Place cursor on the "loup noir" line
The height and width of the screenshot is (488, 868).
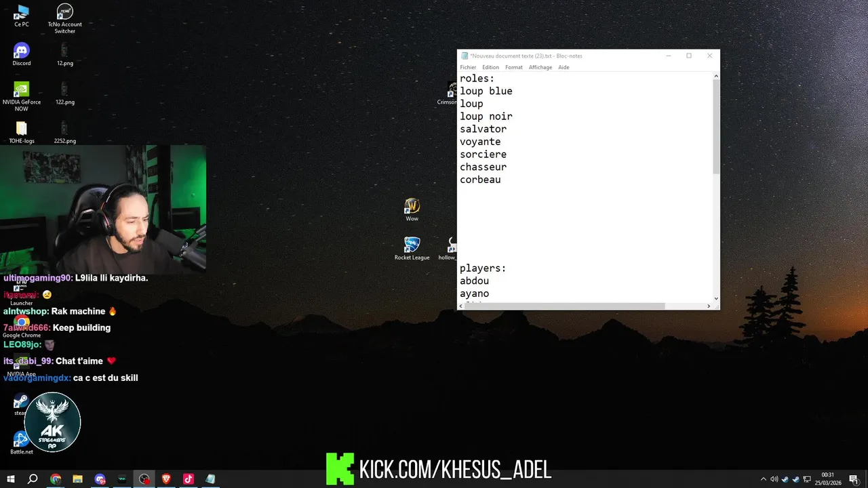tap(486, 117)
